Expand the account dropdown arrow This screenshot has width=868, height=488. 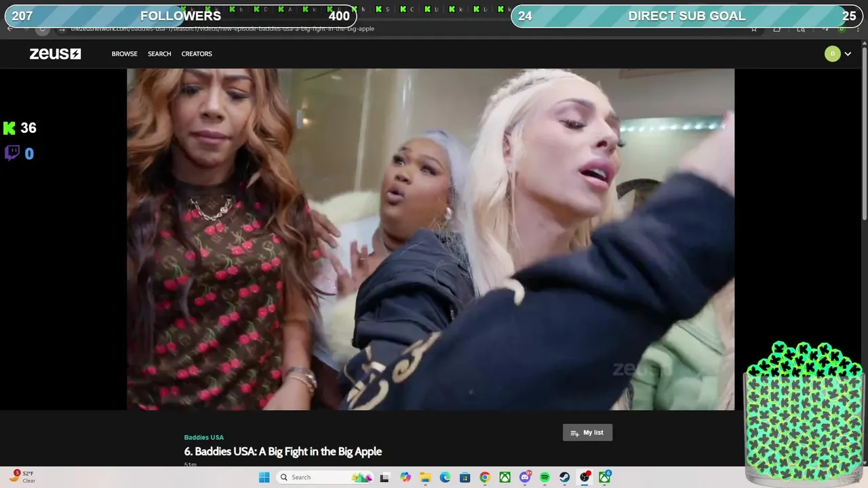click(x=848, y=54)
